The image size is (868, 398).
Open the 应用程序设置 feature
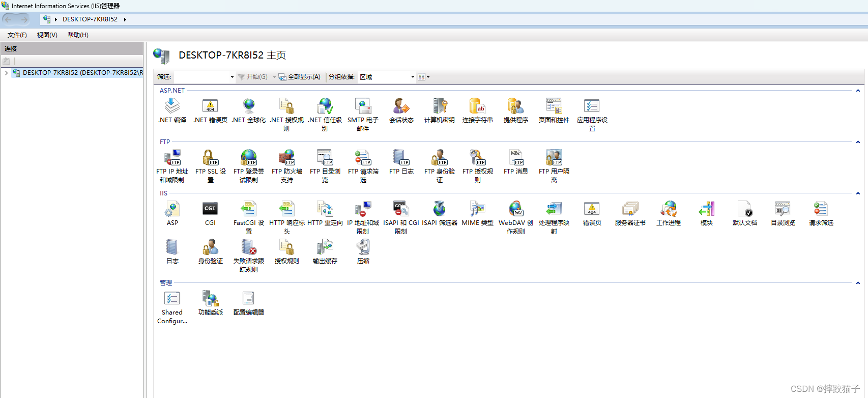pyautogui.click(x=592, y=115)
